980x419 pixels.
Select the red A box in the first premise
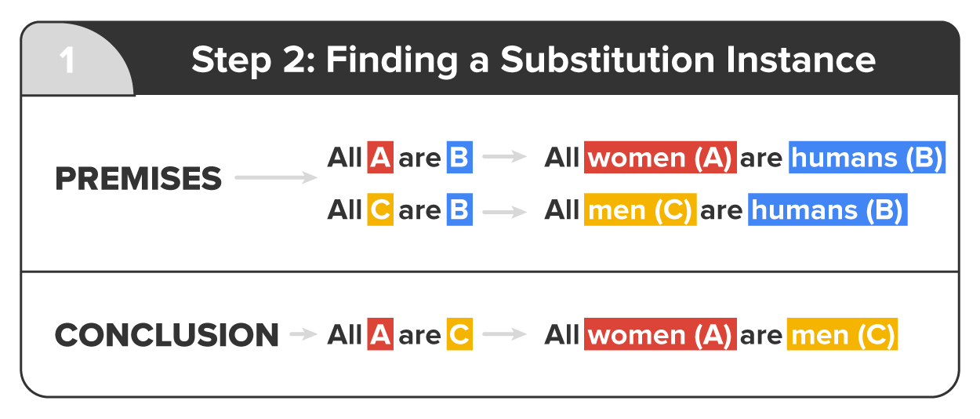point(380,158)
